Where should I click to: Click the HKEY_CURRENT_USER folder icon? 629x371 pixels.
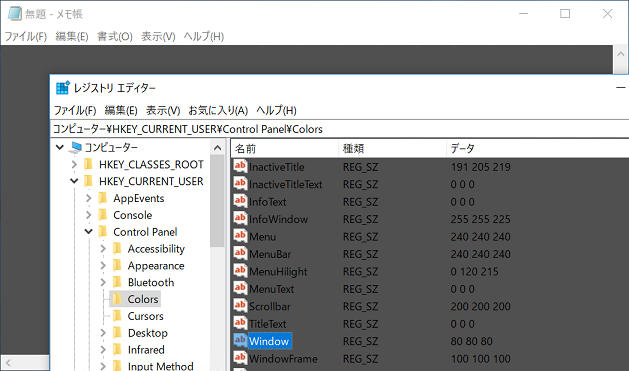[88, 181]
